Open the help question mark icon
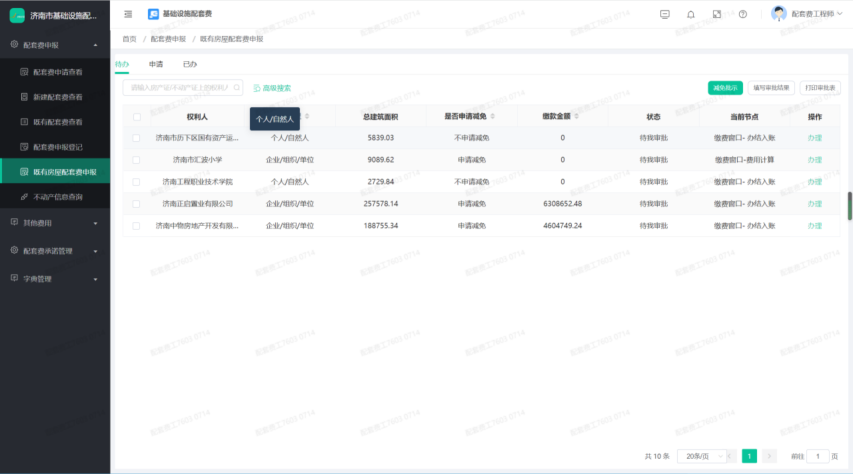853x474 pixels. tap(743, 14)
